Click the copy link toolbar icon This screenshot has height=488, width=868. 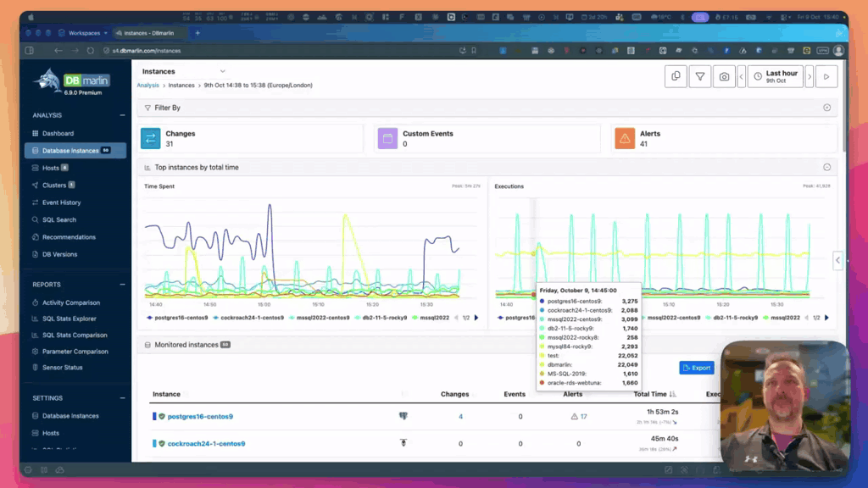point(676,76)
